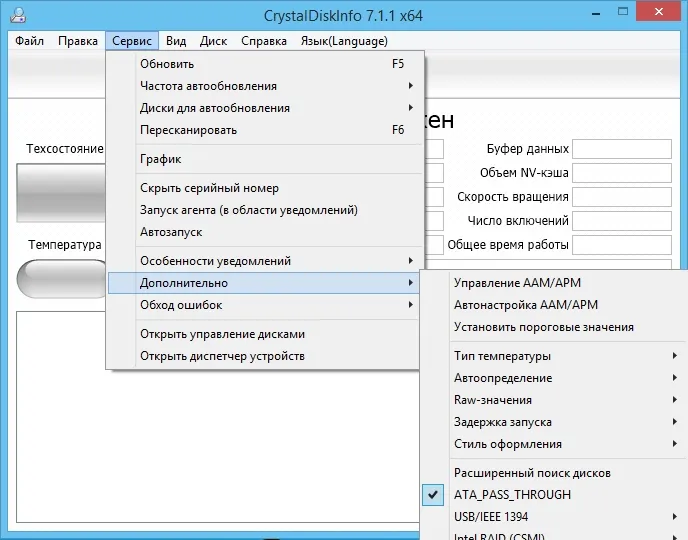Expand the USB/IEEE 1394 submenu

coord(554,517)
